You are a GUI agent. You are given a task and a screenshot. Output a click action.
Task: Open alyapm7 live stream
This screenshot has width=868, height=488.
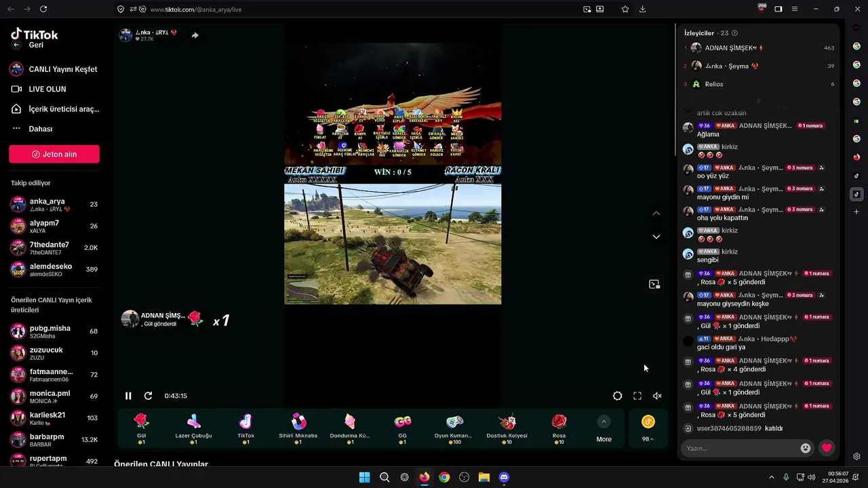click(54, 226)
